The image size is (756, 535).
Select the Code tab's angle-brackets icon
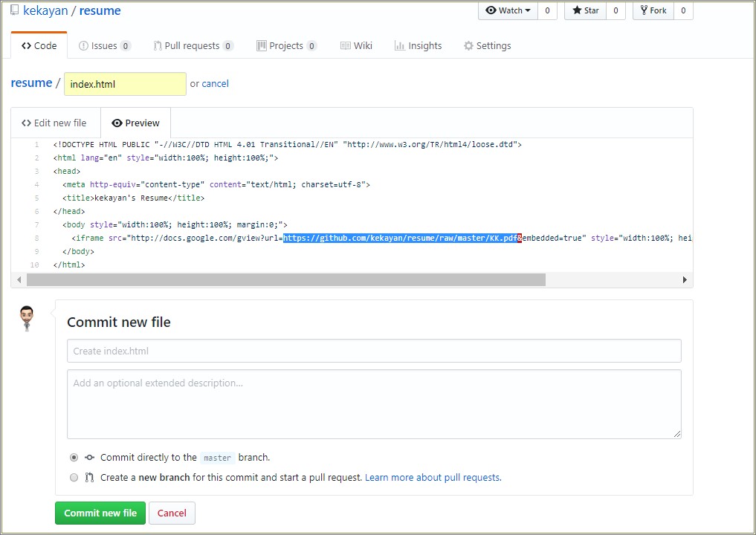click(25, 45)
